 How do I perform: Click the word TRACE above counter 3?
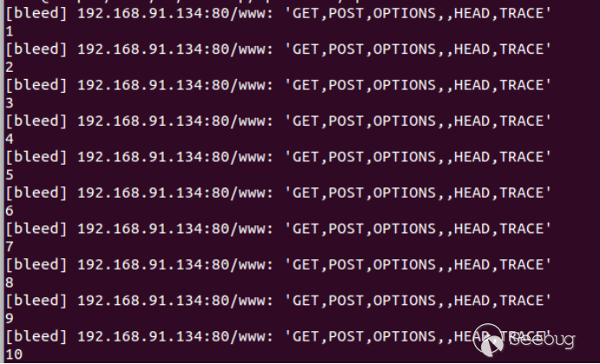point(522,85)
